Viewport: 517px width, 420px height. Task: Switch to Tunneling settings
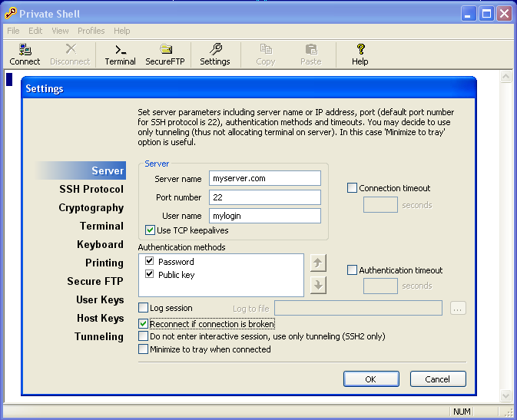(99, 336)
